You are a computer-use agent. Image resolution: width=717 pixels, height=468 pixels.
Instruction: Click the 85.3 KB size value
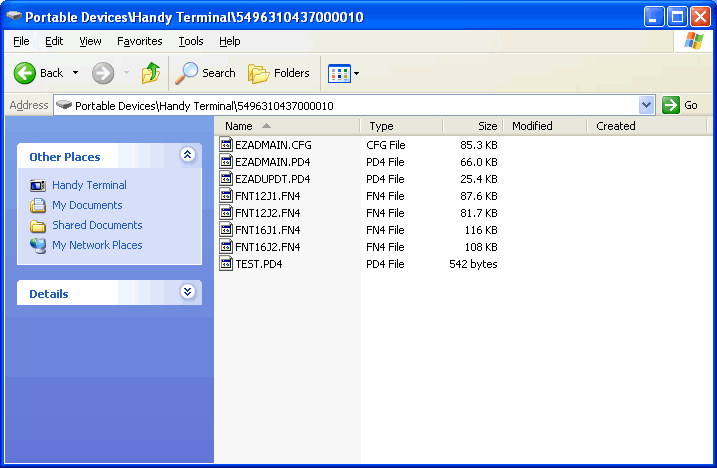tap(479, 145)
